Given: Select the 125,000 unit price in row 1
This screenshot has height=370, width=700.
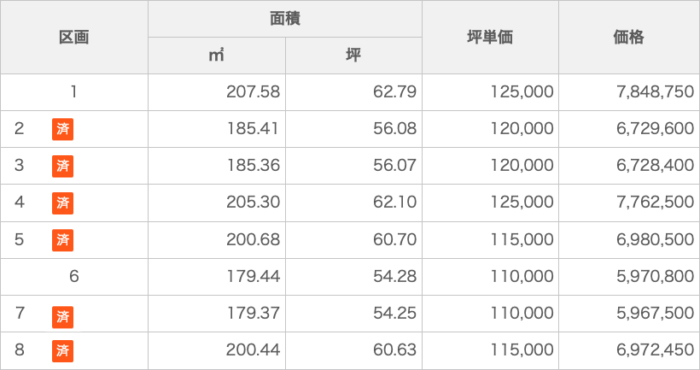Looking at the screenshot, I should click(522, 92).
